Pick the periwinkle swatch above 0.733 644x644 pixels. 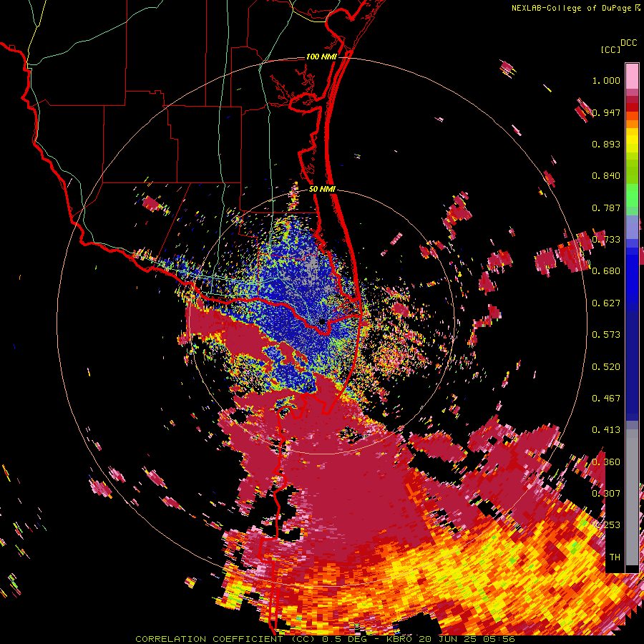tap(632, 227)
